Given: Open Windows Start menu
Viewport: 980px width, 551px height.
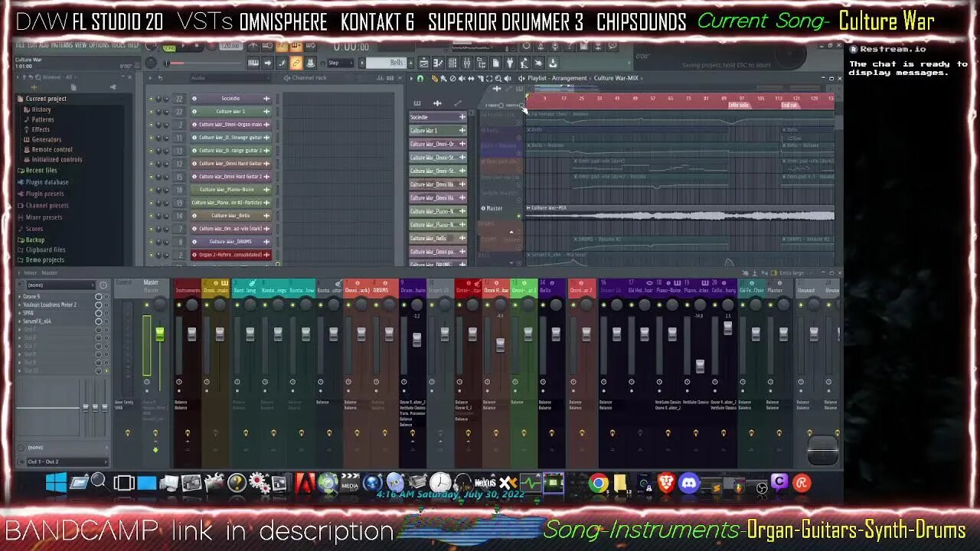Looking at the screenshot, I should tap(55, 483).
